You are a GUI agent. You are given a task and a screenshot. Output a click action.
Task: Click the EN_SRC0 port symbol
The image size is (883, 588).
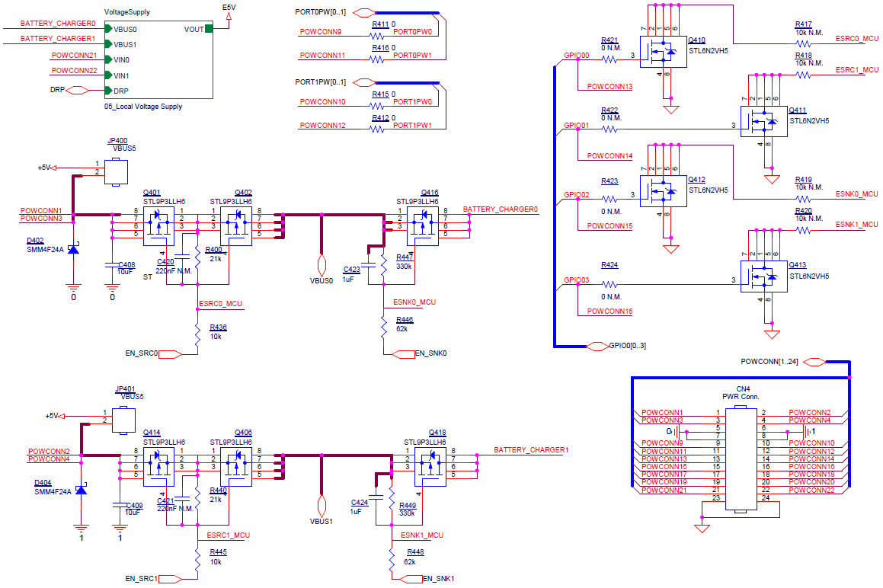click(171, 353)
